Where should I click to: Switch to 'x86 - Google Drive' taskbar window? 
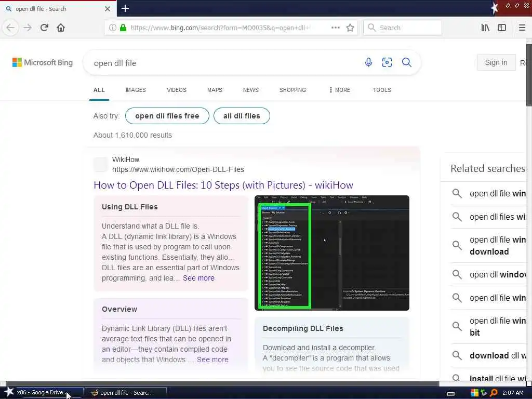43,392
